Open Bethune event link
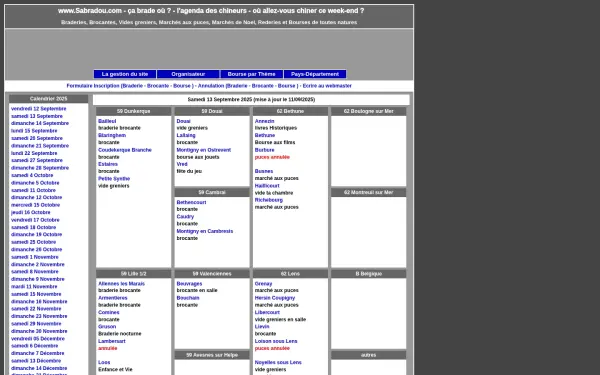 [265, 135]
